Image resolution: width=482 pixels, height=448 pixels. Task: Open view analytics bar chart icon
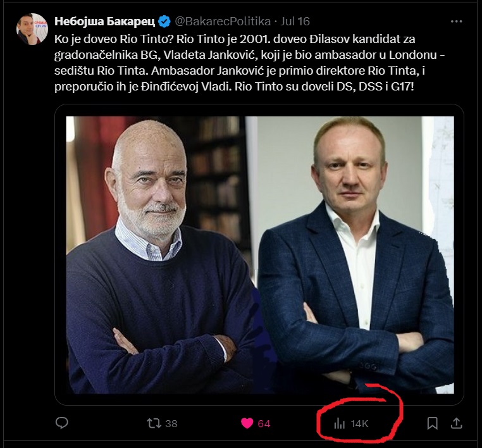(340, 423)
